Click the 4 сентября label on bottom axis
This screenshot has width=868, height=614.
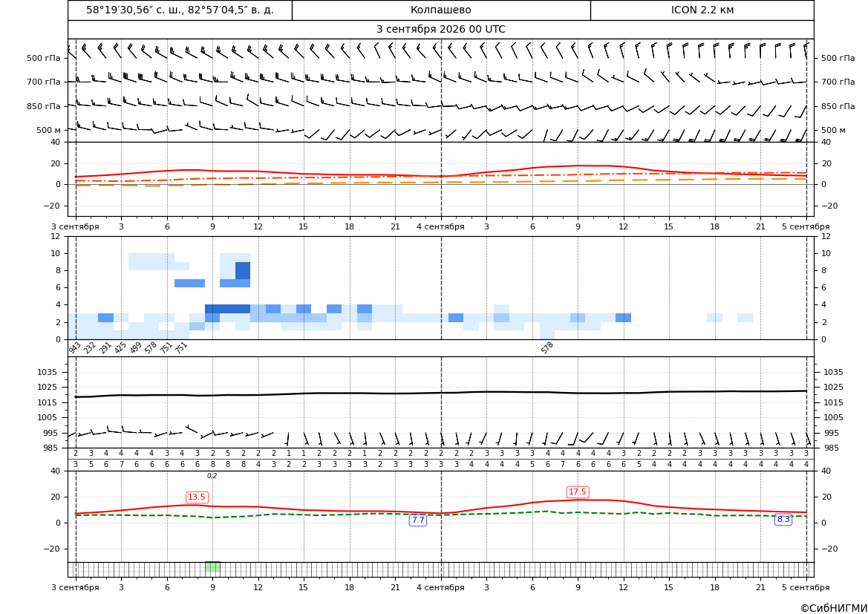(x=440, y=587)
